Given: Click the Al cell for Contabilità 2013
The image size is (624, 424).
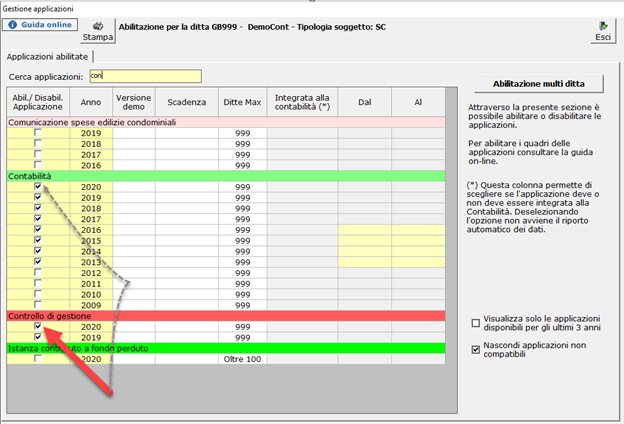Looking at the screenshot, I should tap(418, 262).
